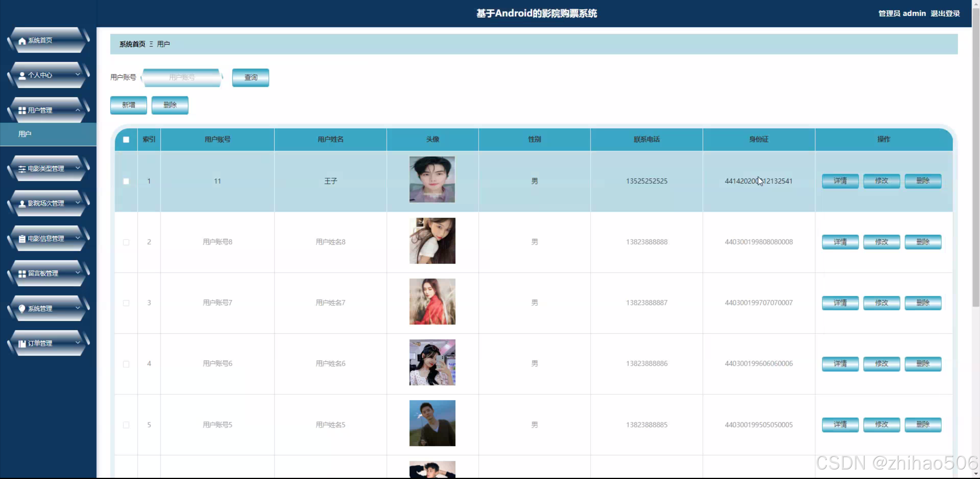Select the checkbox for 用户账号7 row
Screen dimensions: 980x479
pos(126,303)
